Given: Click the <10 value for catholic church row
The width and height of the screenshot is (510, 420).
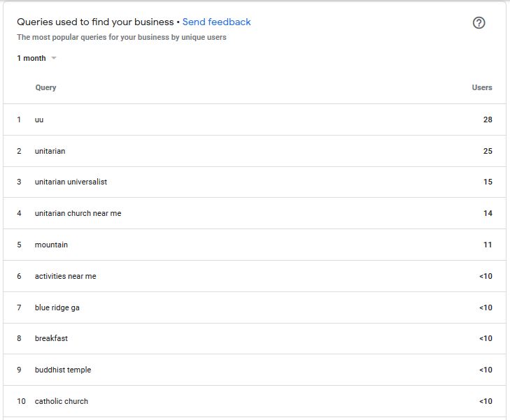Looking at the screenshot, I should click(x=486, y=402).
